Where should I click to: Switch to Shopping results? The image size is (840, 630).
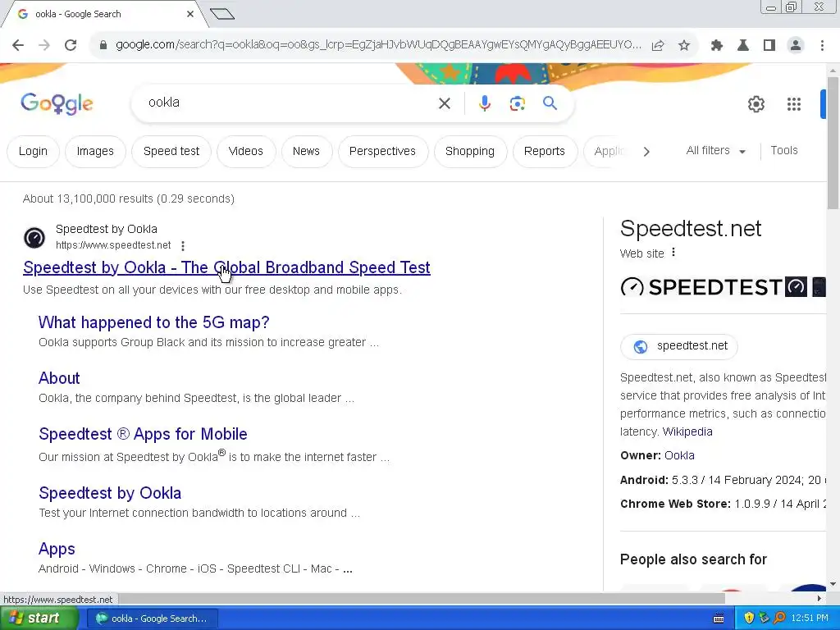point(470,152)
